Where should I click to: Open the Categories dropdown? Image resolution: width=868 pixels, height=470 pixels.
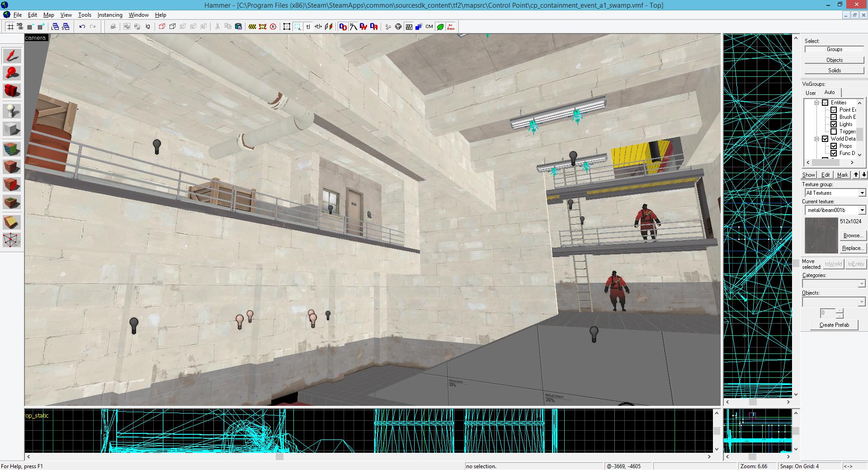tap(862, 284)
